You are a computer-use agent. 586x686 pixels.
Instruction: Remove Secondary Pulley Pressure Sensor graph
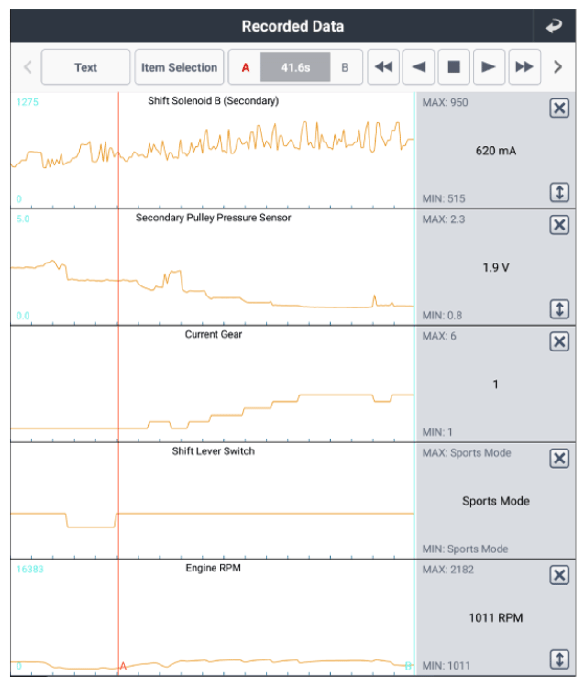559,225
